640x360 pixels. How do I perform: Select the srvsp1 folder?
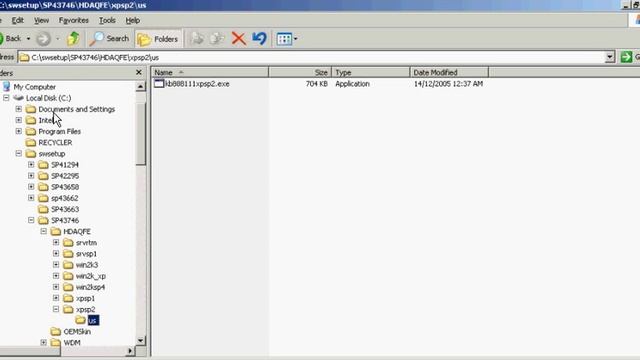point(86,253)
